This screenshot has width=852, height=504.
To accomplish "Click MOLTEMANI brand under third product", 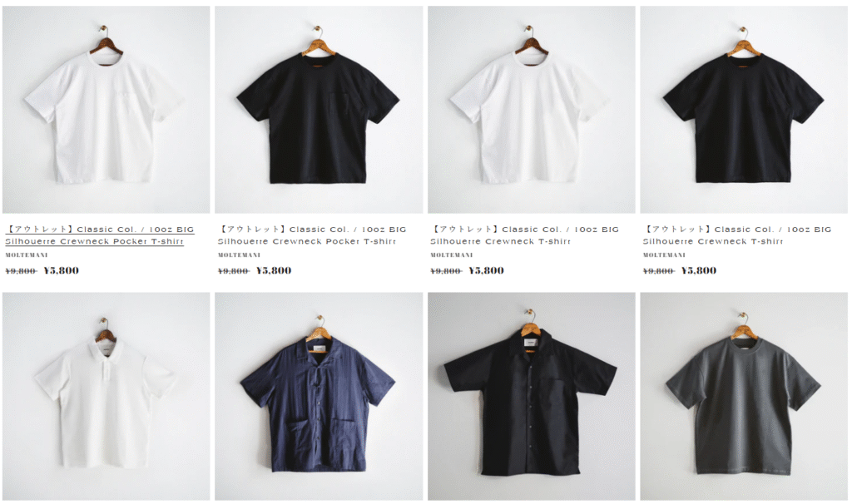I will point(452,254).
